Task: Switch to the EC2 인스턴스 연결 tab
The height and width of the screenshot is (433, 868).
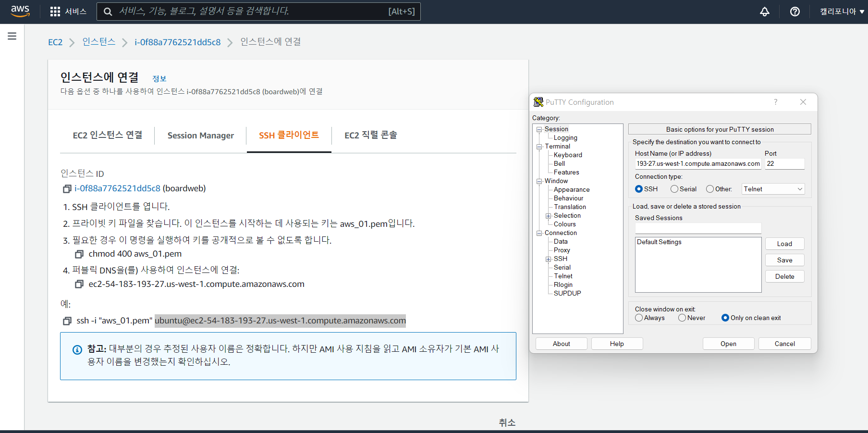Action: point(108,136)
